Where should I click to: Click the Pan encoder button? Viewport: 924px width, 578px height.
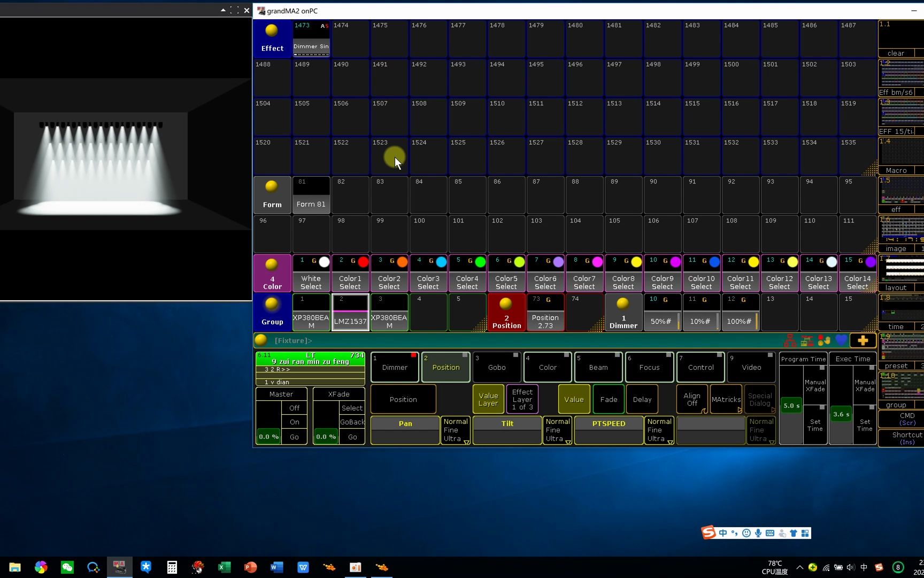(405, 430)
